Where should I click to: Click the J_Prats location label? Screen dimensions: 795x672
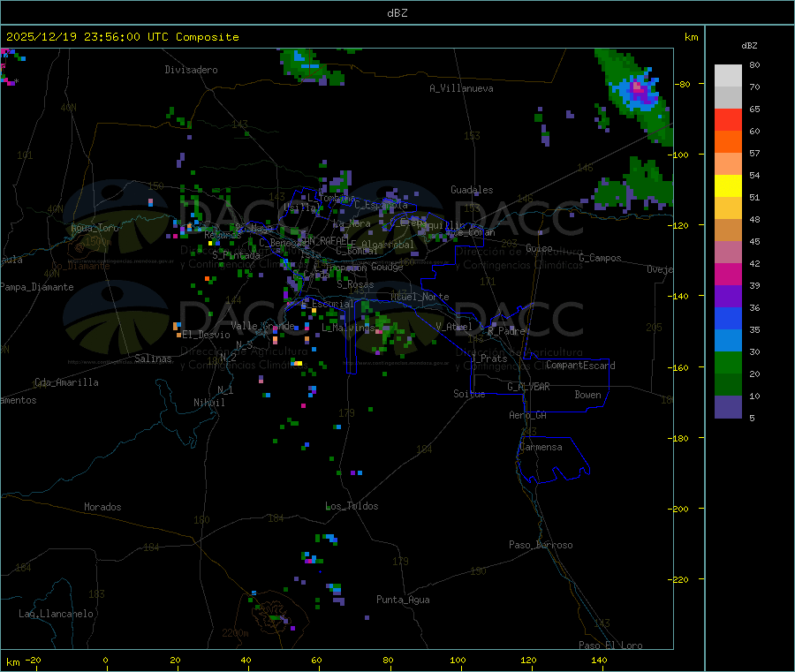(488, 359)
